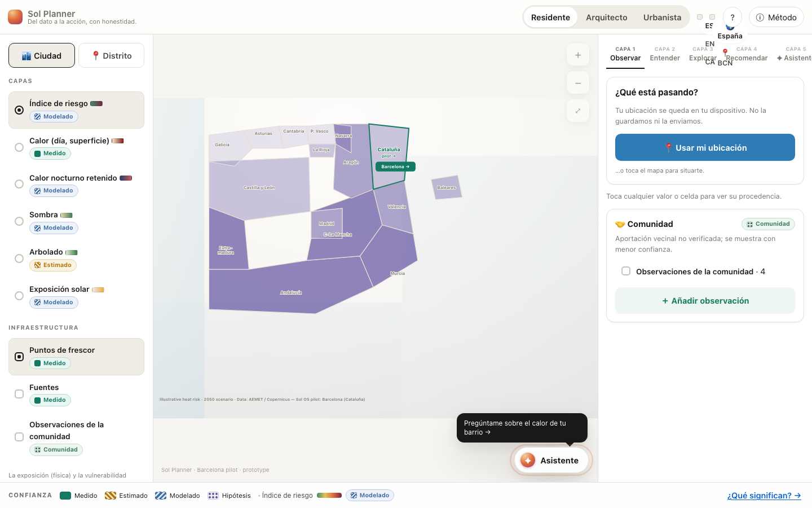Image resolution: width=812 pixels, height=508 pixels.
Task: Zoom in on the map with the plus button
Action: pyautogui.click(x=578, y=55)
